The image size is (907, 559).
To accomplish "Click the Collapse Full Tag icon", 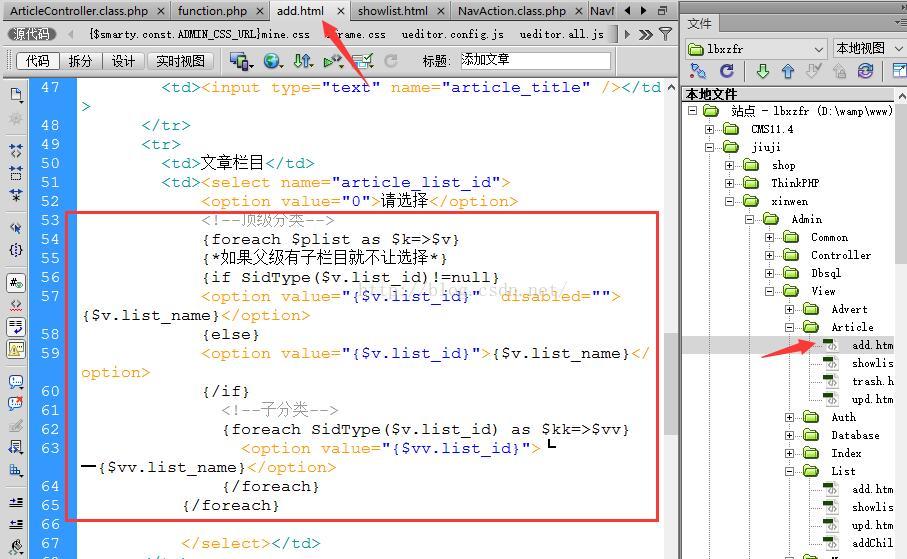I will point(16,152).
